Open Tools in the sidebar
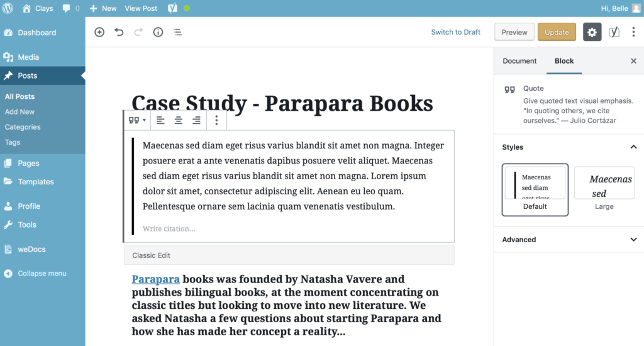This screenshot has height=346, width=644. point(43,225)
